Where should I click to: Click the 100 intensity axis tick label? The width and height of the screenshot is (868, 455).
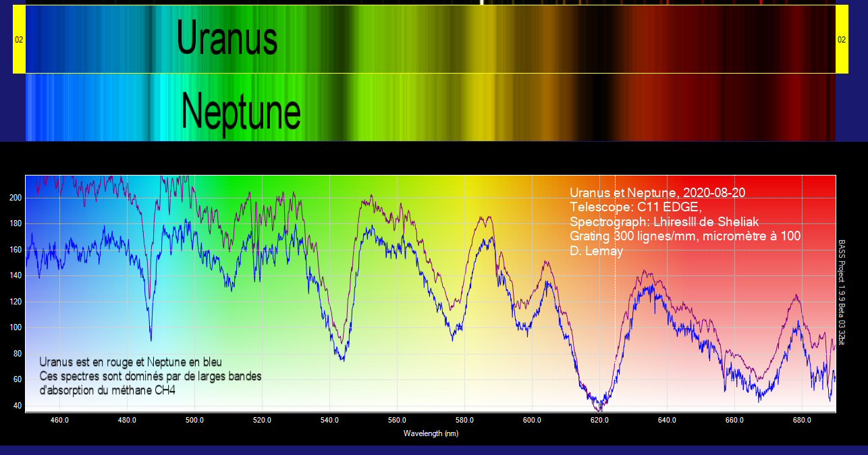click(x=15, y=327)
